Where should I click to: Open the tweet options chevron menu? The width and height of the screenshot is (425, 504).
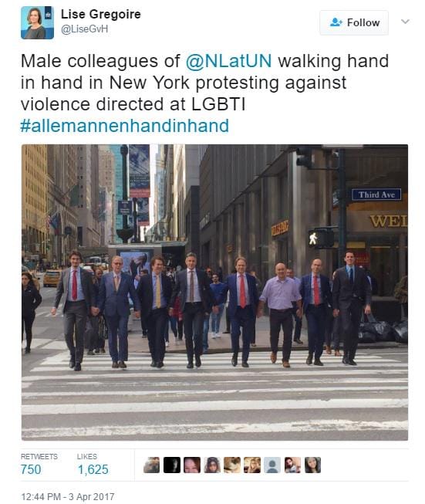[x=405, y=22]
